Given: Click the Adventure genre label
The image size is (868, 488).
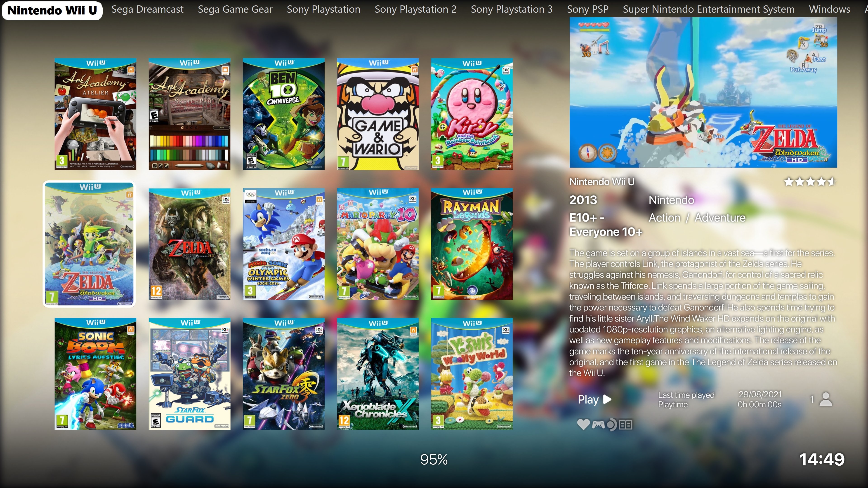Looking at the screenshot, I should [720, 218].
